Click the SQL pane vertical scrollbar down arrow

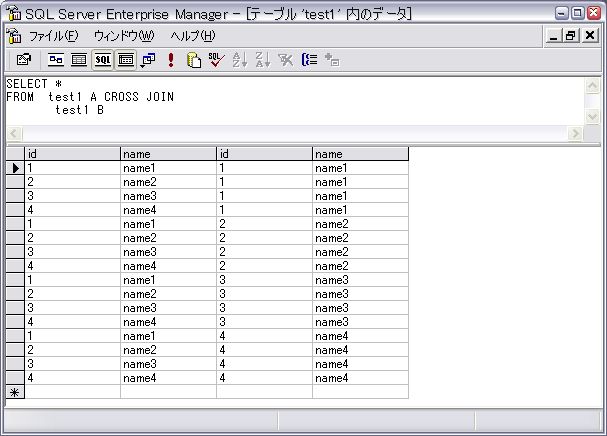pos(590,117)
